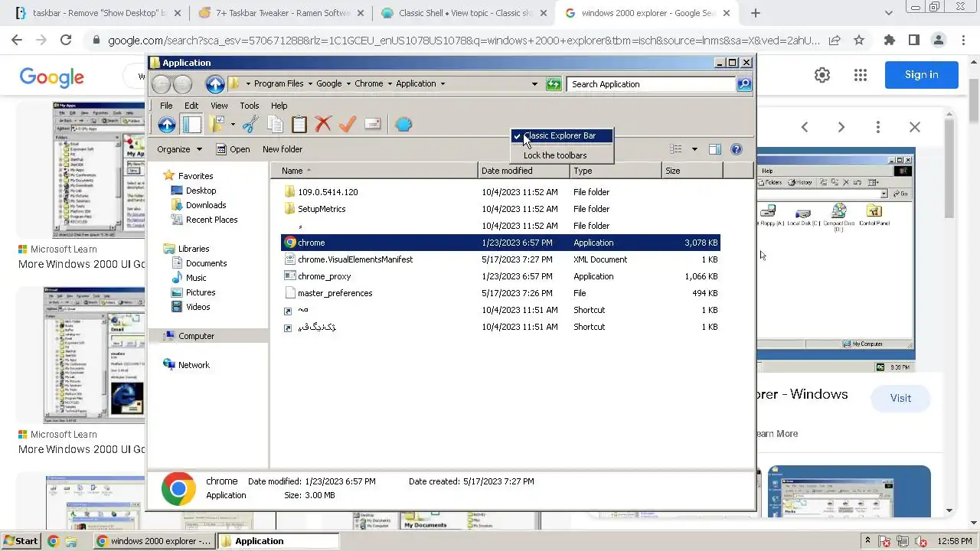Viewport: 980px width, 551px height.
Task: Show hidden tray icons arrow
Action: click(867, 541)
